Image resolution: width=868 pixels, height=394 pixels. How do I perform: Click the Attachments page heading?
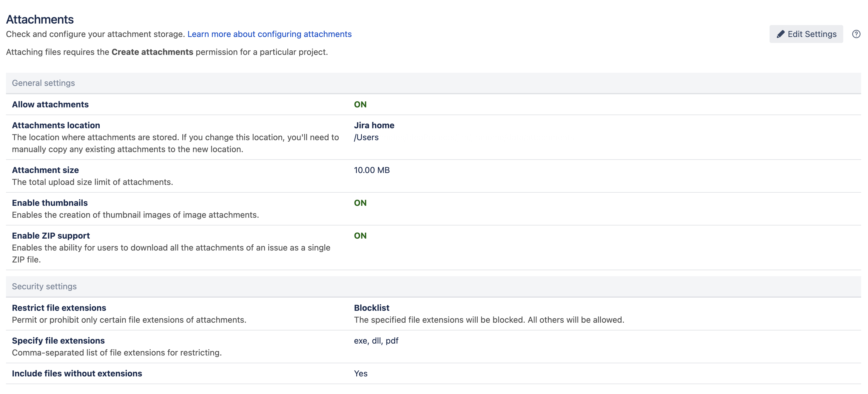click(40, 19)
